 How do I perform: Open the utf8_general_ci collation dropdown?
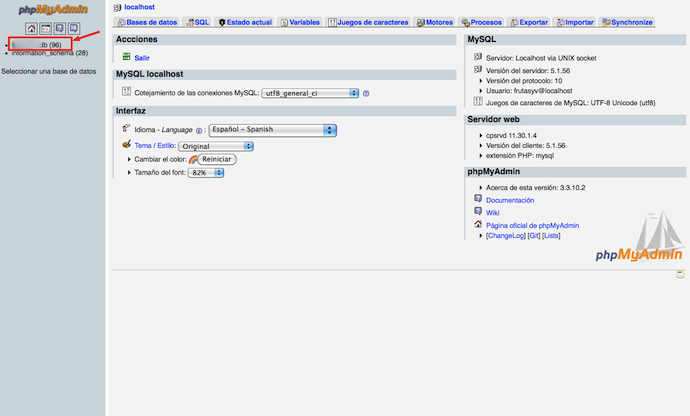click(310, 93)
